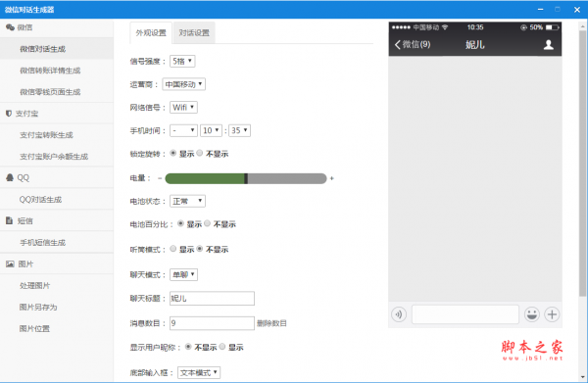Click the 删除数目 link
This screenshot has height=383, width=588.
(x=271, y=323)
